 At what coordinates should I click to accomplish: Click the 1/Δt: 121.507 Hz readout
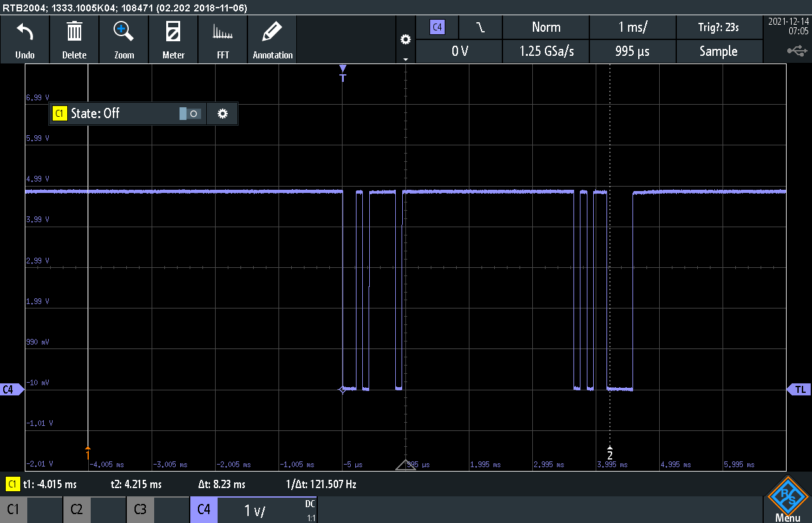321,484
